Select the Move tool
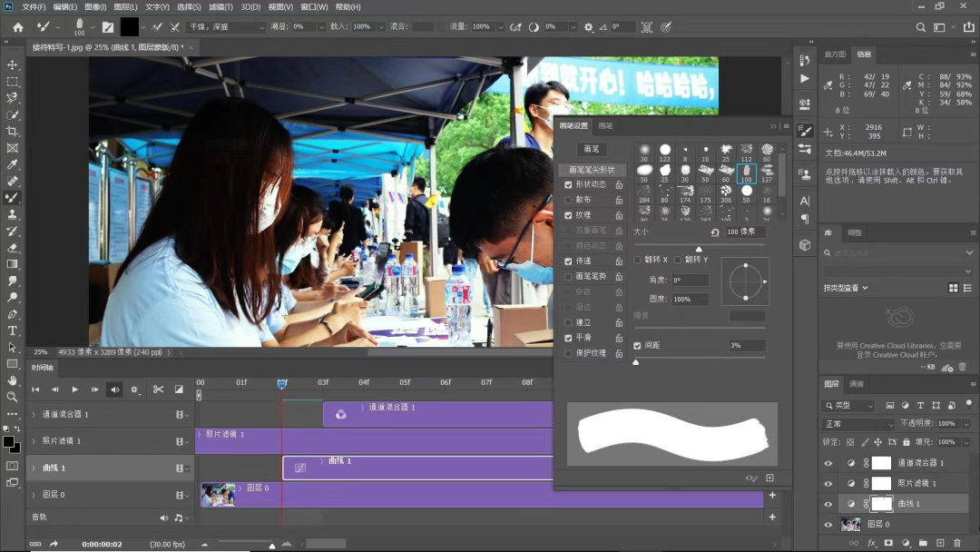This screenshot has width=980, height=552. coord(13,65)
